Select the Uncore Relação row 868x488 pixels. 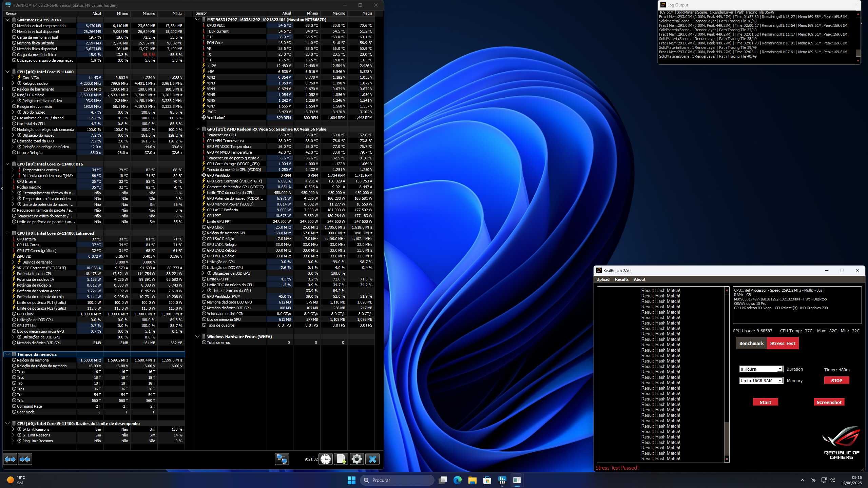click(94, 153)
